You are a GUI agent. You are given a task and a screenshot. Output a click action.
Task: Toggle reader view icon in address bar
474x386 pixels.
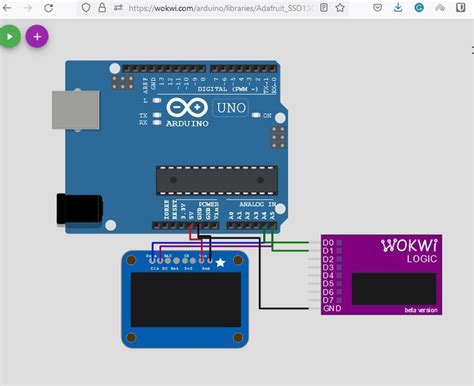click(x=324, y=8)
